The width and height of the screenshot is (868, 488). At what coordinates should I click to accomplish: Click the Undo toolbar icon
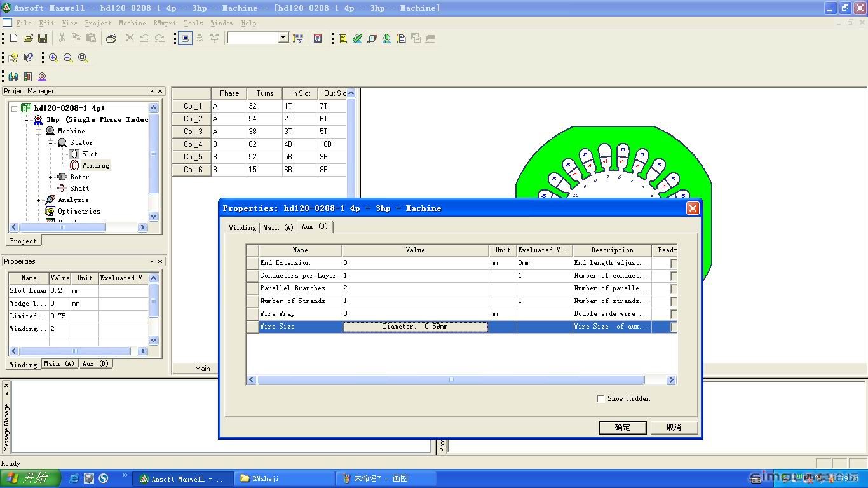145,38
